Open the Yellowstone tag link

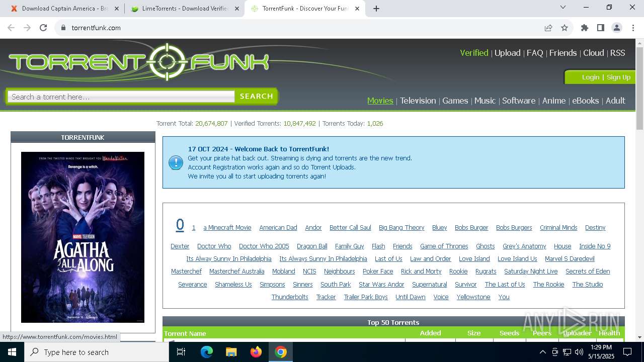(473, 297)
